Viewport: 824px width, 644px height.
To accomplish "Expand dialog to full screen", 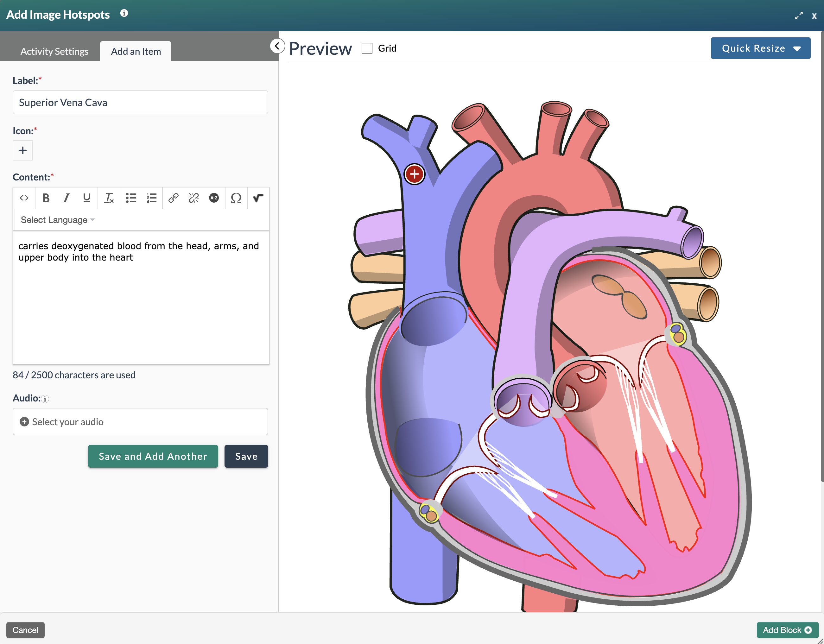I will coord(799,16).
